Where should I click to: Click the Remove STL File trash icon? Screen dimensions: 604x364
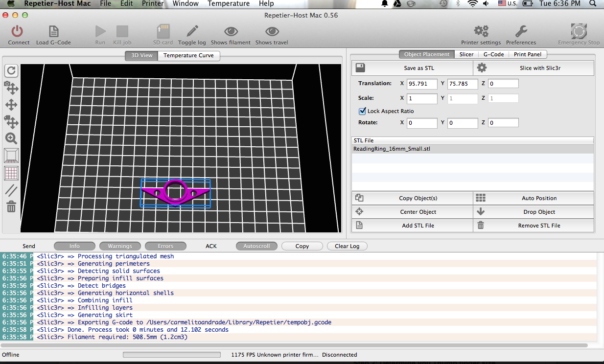click(x=481, y=226)
